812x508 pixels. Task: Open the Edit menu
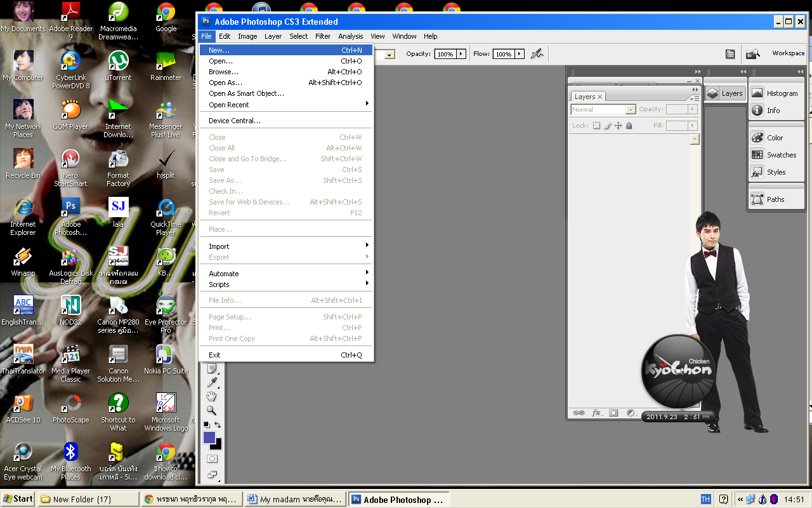(x=225, y=36)
